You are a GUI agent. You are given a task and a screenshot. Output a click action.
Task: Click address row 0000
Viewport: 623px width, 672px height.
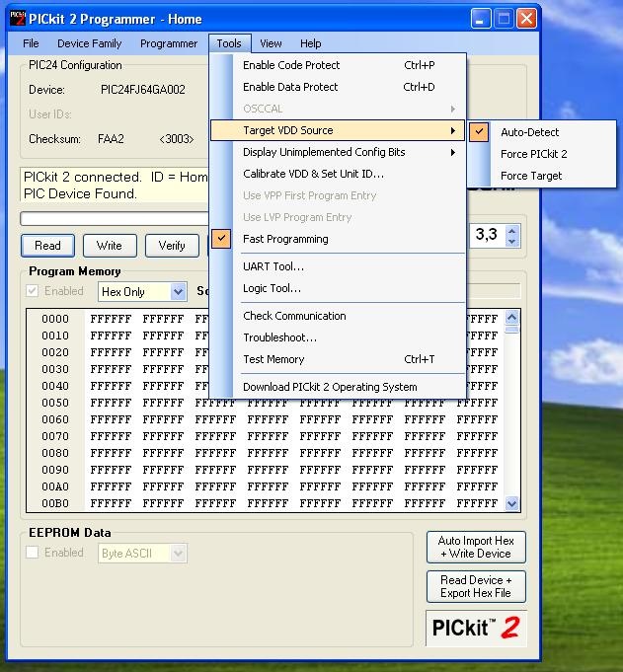(55, 319)
